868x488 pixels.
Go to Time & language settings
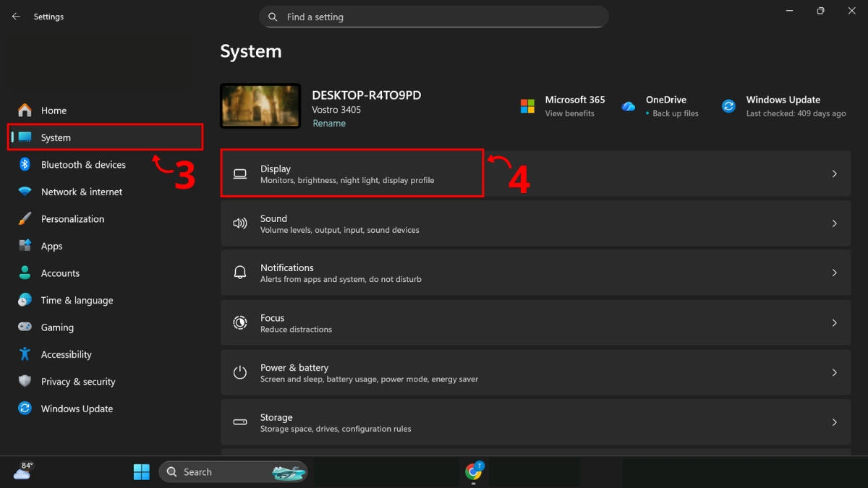click(x=77, y=301)
